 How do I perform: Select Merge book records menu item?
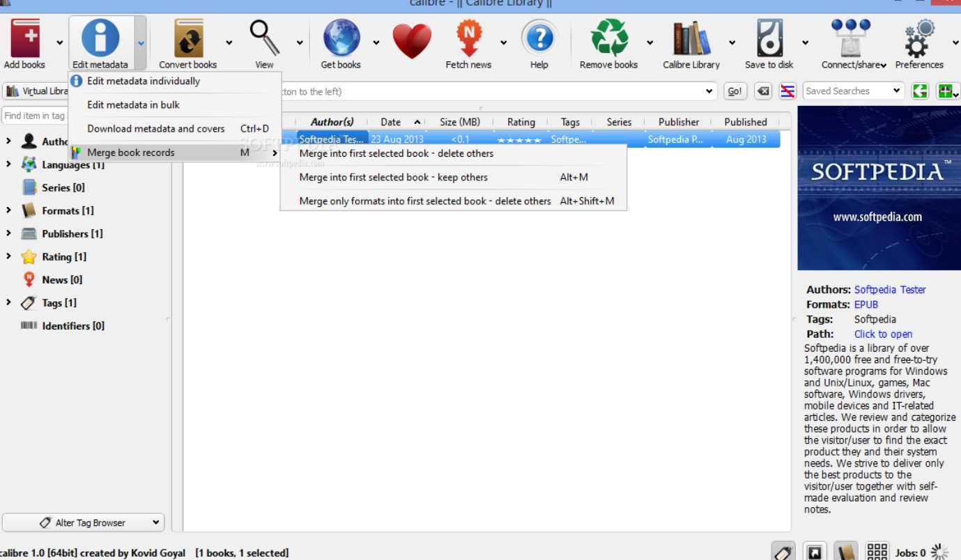[174, 153]
